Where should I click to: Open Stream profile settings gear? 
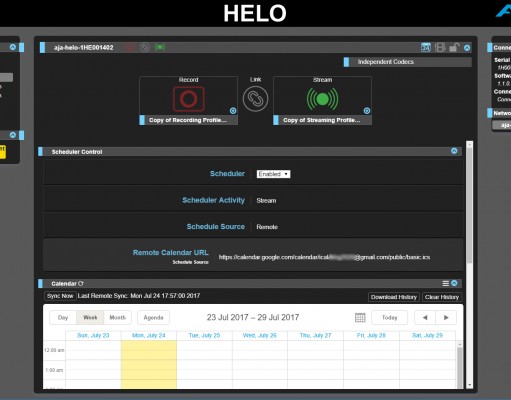(367, 111)
